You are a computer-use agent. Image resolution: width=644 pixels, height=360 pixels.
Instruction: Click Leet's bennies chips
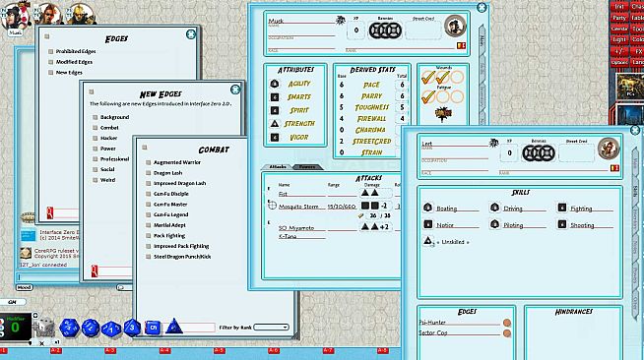(x=539, y=152)
